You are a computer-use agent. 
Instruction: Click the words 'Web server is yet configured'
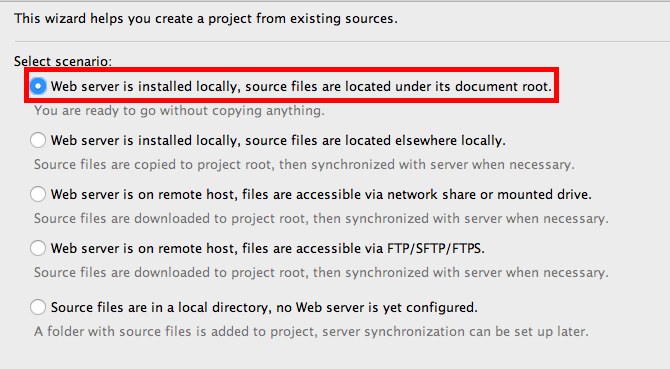[386, 308]
